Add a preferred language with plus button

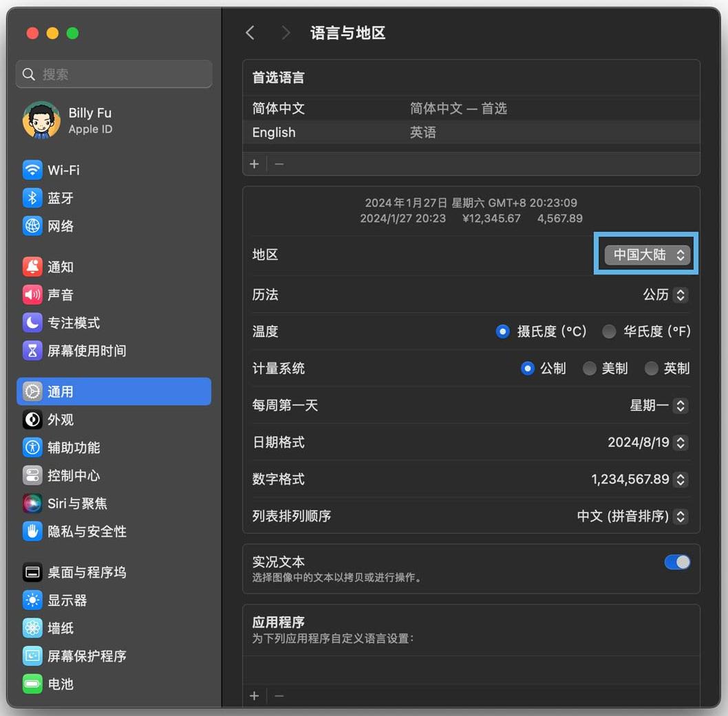pos(255,164)
